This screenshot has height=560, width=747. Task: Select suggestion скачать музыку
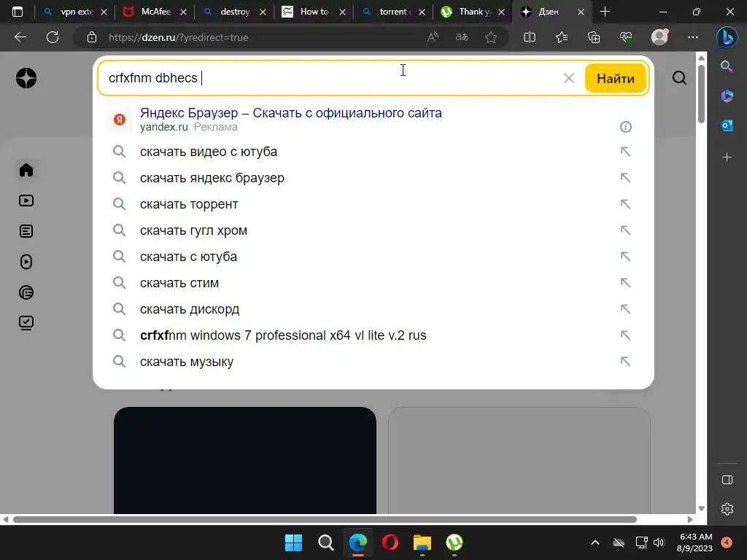[373, 362]
